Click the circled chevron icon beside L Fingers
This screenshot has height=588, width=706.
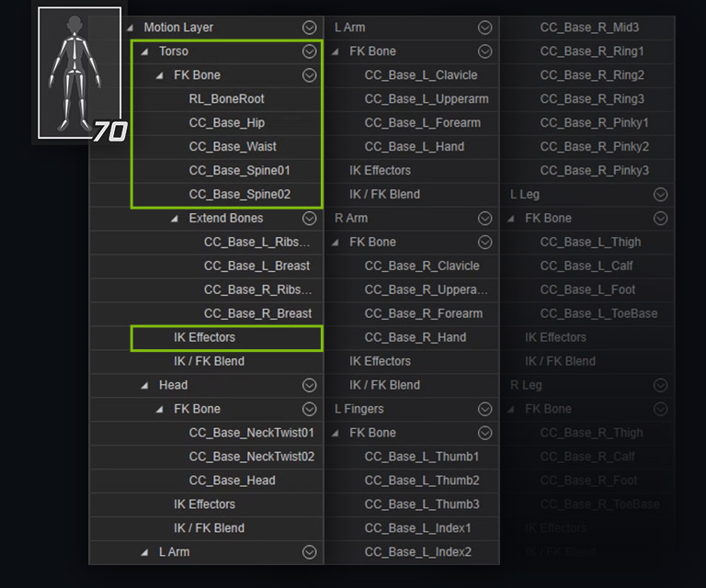click(485, 410)
